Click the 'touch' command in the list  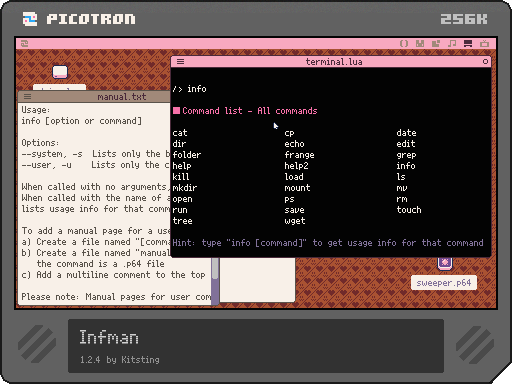pyautogui.click(x=409, y=210)
